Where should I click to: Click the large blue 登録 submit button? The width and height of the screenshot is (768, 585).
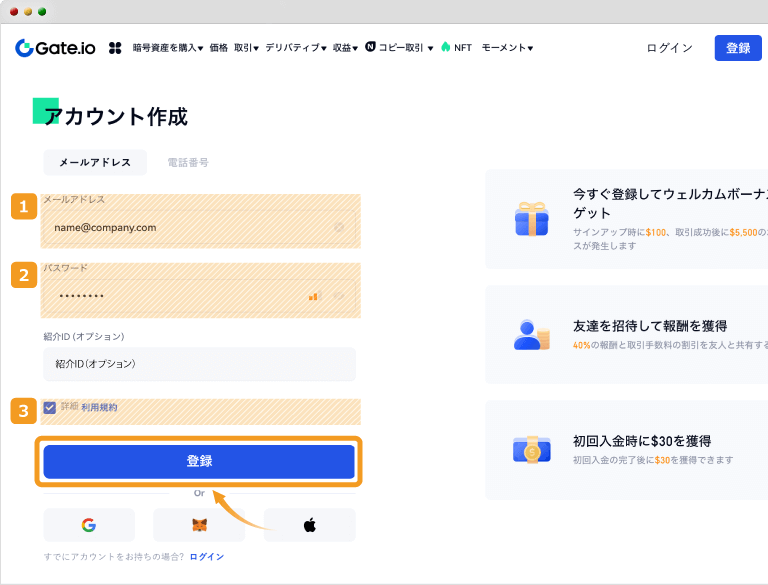(x=199, y=462)
